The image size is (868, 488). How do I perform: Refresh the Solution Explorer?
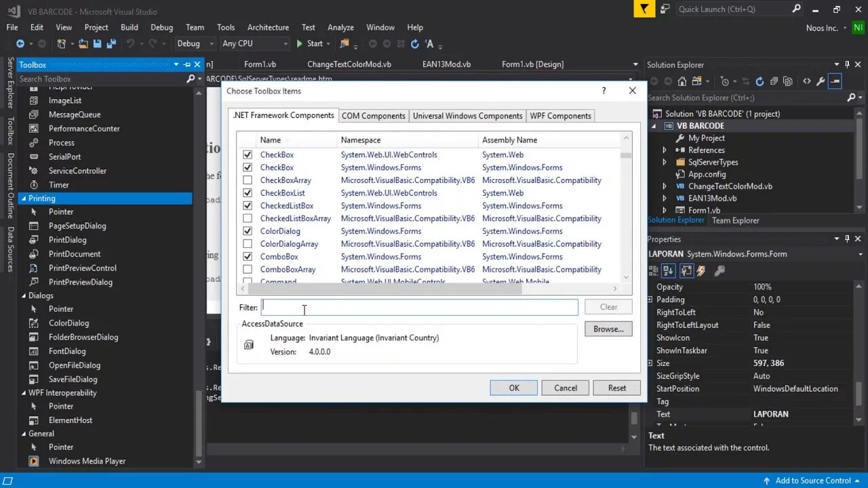(759, 81)
